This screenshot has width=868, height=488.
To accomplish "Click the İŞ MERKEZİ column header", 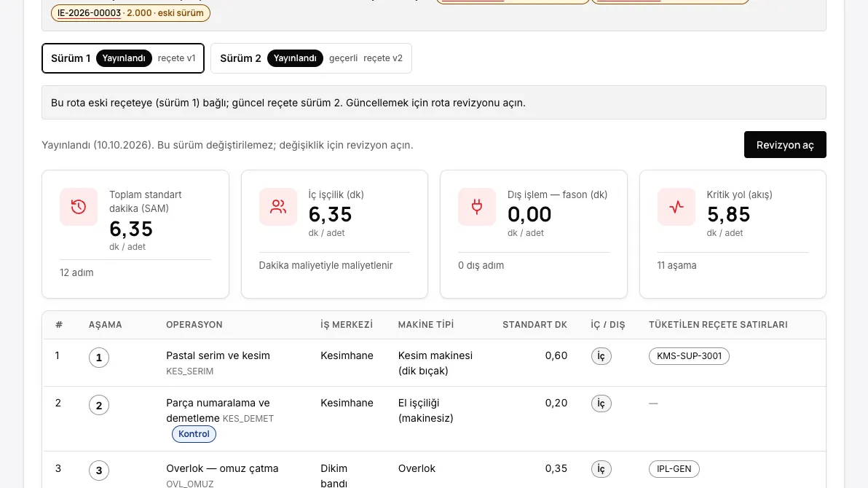I will [347, 325].
